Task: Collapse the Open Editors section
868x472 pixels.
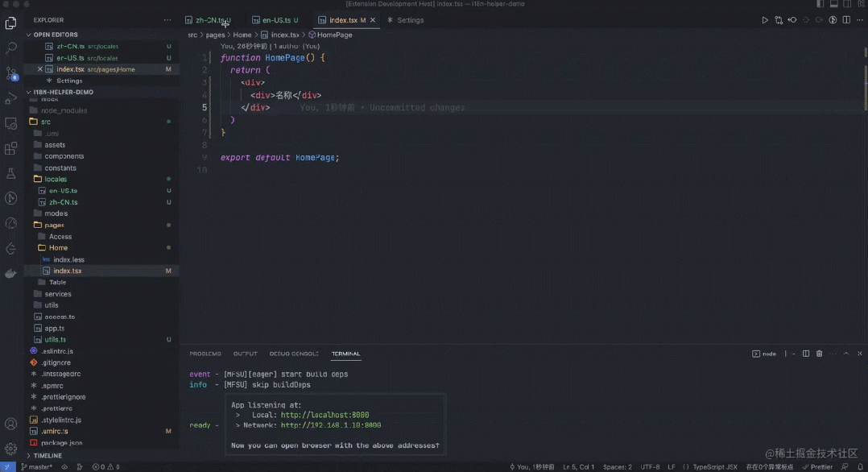Action: (x=56, y=35)
